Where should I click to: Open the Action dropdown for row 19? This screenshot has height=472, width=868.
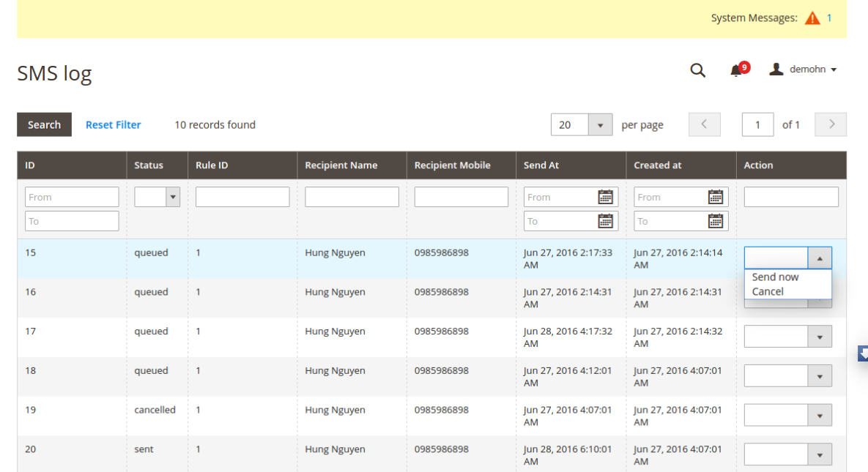[787, 415]
